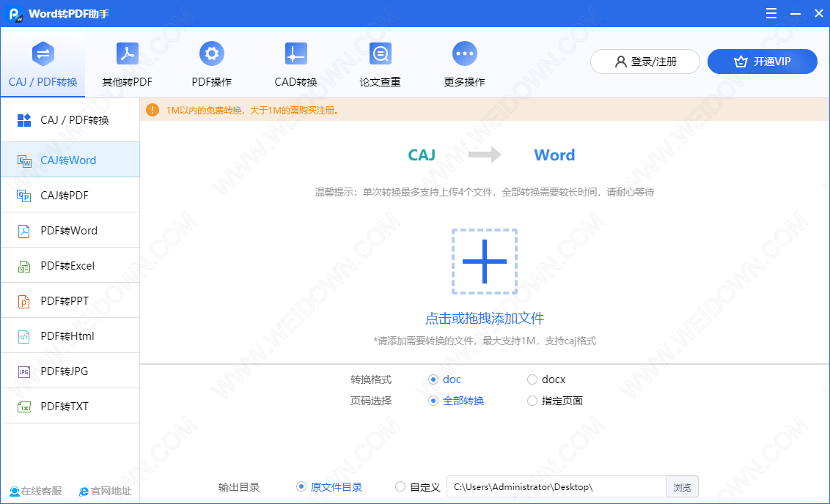Open the 官网地址 link
The height and width of the screenshot is (504, 830).
point(106,492)
